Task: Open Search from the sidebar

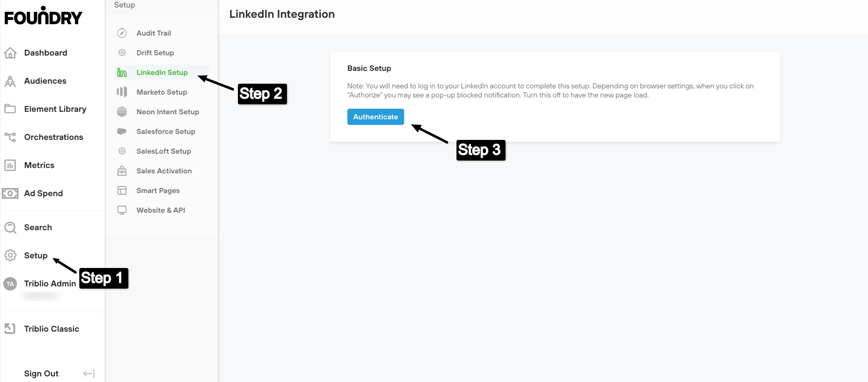Action: click(x=10, y=227)
